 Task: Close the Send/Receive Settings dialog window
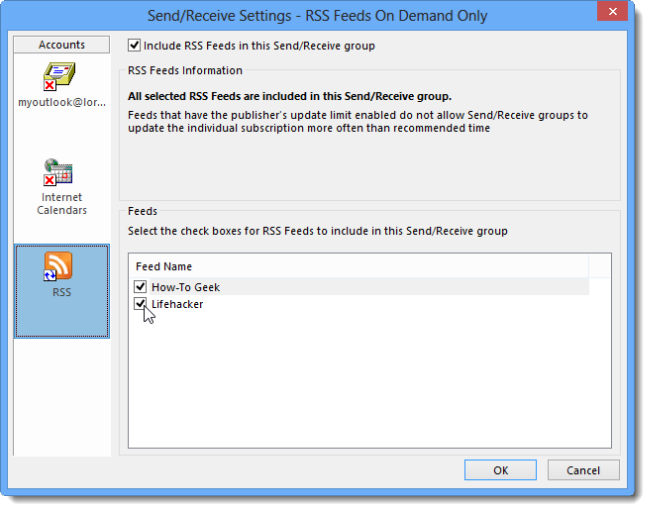(612, 11)
